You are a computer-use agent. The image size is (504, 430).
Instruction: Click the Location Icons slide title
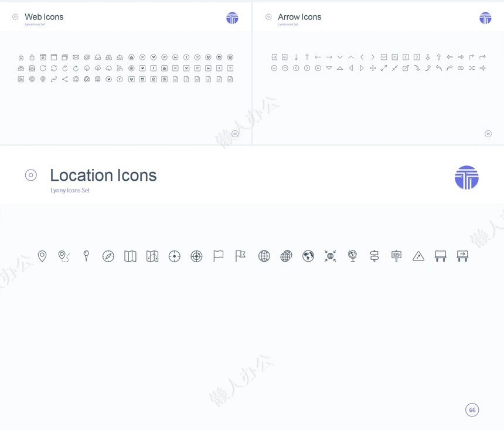[x=103, y=175]
